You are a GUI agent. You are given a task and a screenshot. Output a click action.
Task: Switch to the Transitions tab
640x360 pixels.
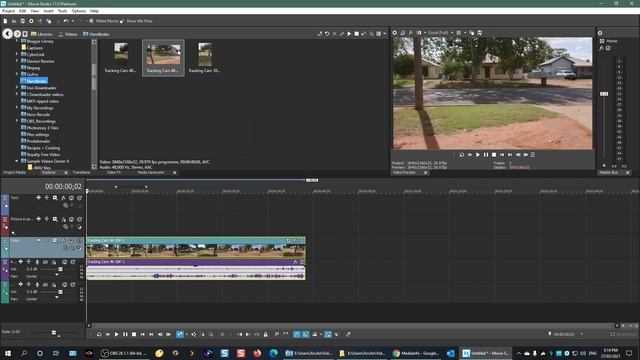(81, 173)
